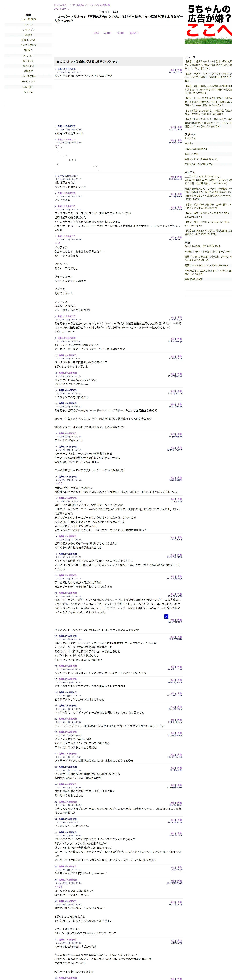Select the 次100 navigation link

tap(121, 33)
